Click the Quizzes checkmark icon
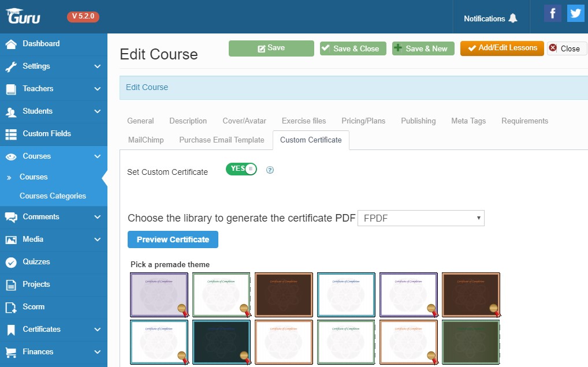588x367 pixels. (11, 262)
